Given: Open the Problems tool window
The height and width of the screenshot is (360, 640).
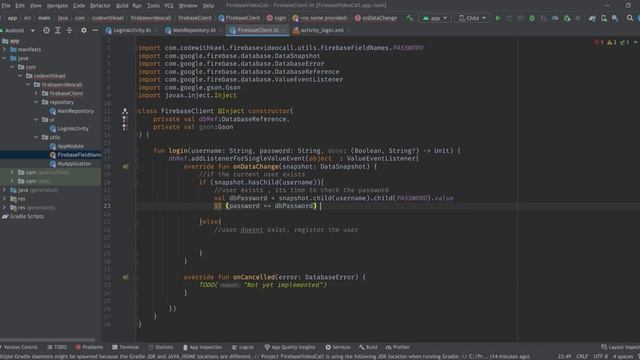Looking at the screenshot, I should (x=89, y=347).
